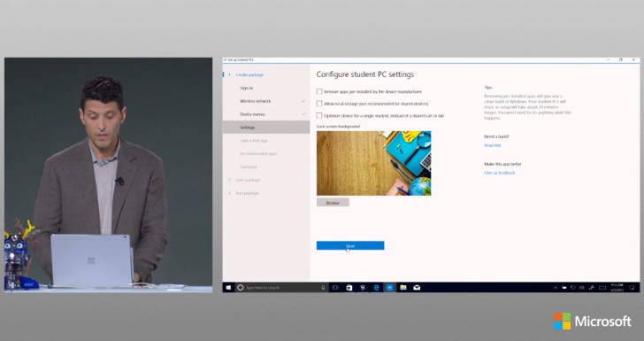Open the touch keyboard from the tray

pyautogui.click(x=602, y=288)
